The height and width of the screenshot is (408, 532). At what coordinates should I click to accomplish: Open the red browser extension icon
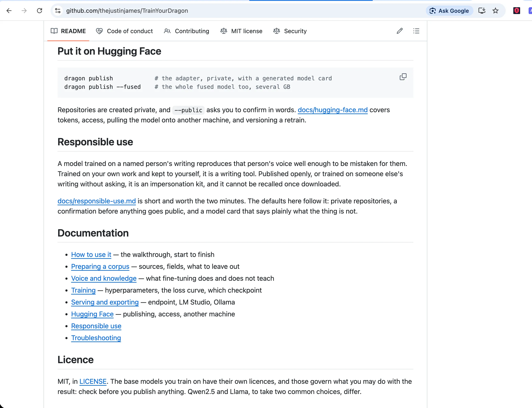point(517,11)
